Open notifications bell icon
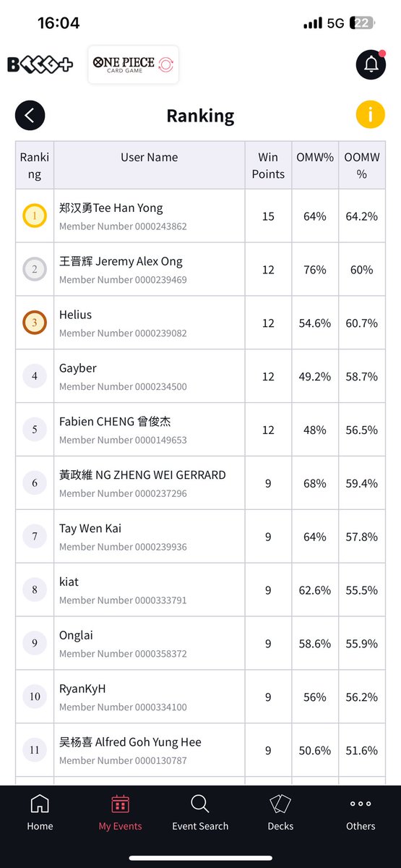The height and width of the screenshot is (868, 401). point(371,64)
